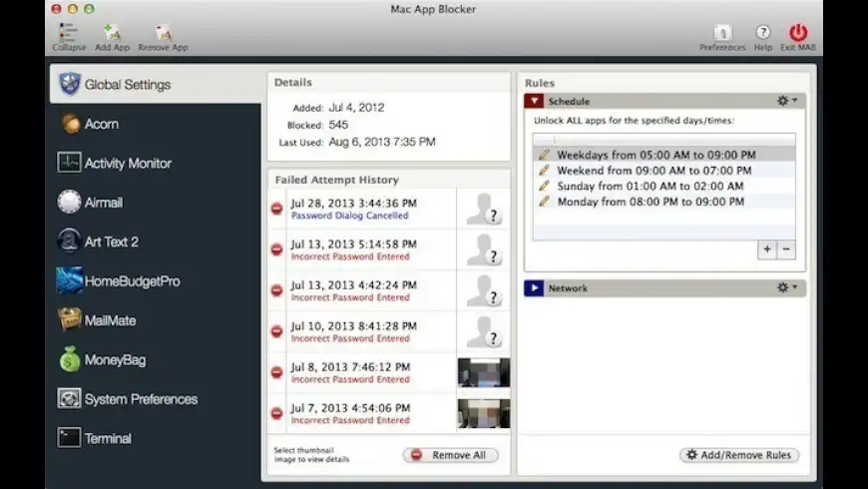This screenshot has height=489, width=868.
Task: Click the Remove All button
Action: [450, 455]
